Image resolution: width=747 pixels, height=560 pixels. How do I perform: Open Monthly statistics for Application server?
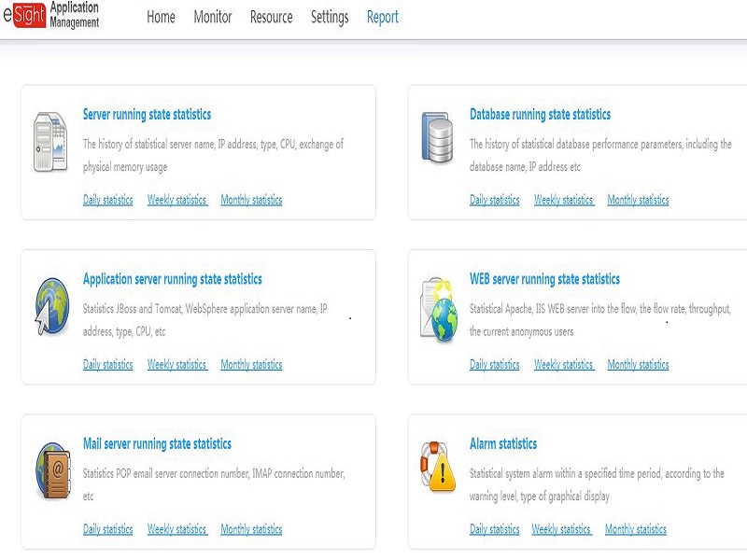coord(251,365)
